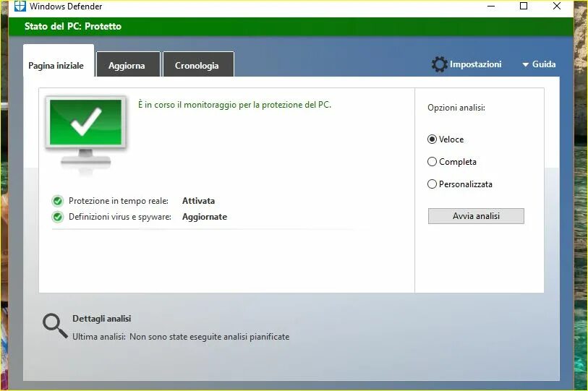Click the 'Aggiornate' status value
The height and width of the screenshot is (391, 588).
pos(205,217)
